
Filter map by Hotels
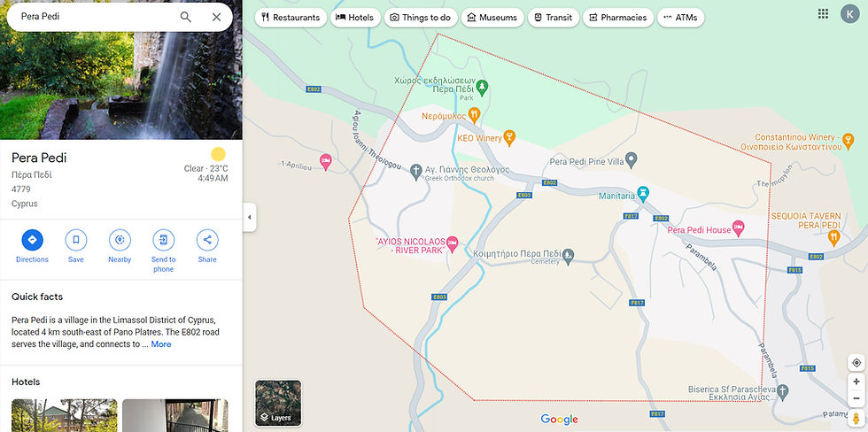[355, 17]
